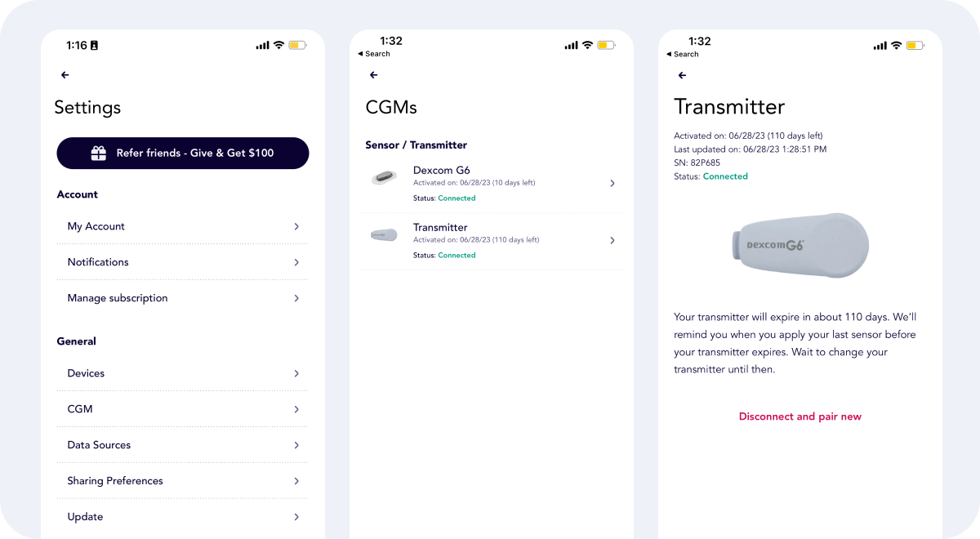Select the CGM settings row
Image resolution: width=980 pixels, height=539 pixels.
click(183, 409)
